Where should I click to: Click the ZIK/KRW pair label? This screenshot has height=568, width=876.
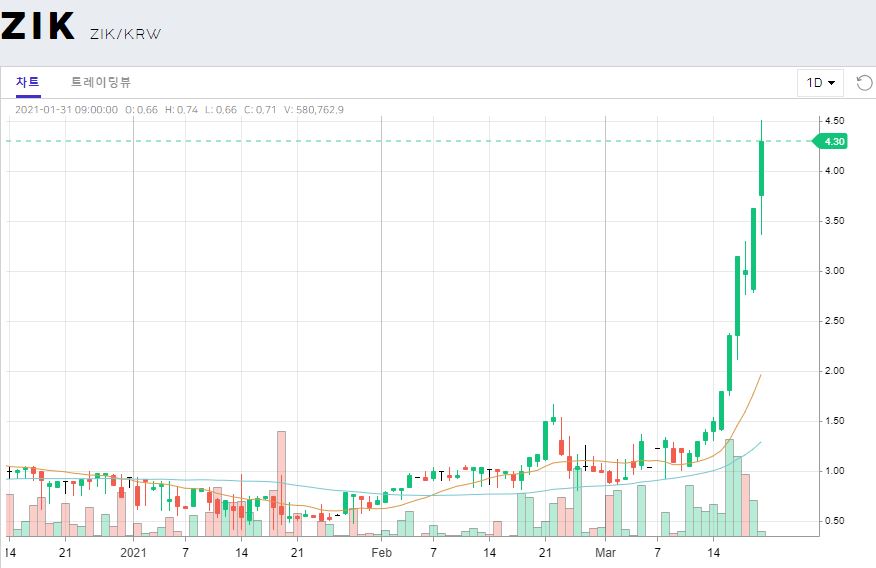125,34
